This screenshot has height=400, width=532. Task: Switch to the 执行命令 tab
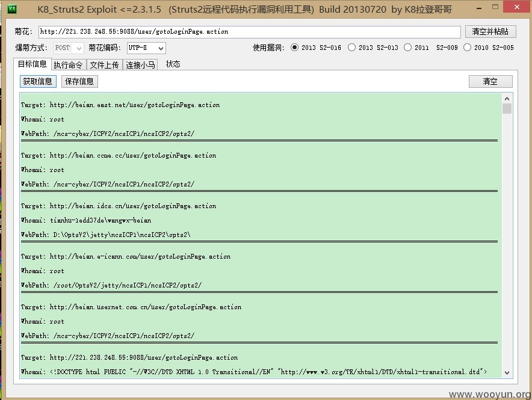[x=68, y=65]
